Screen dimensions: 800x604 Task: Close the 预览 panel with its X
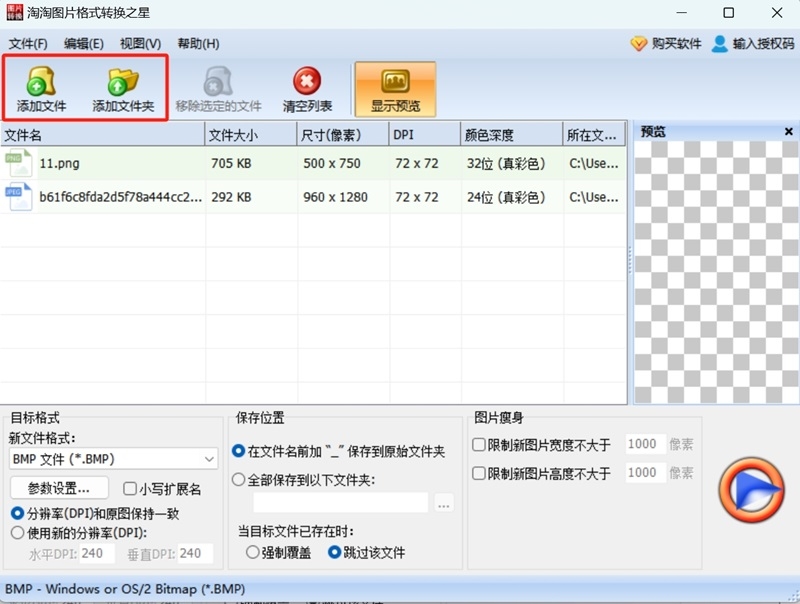[788, 132]
